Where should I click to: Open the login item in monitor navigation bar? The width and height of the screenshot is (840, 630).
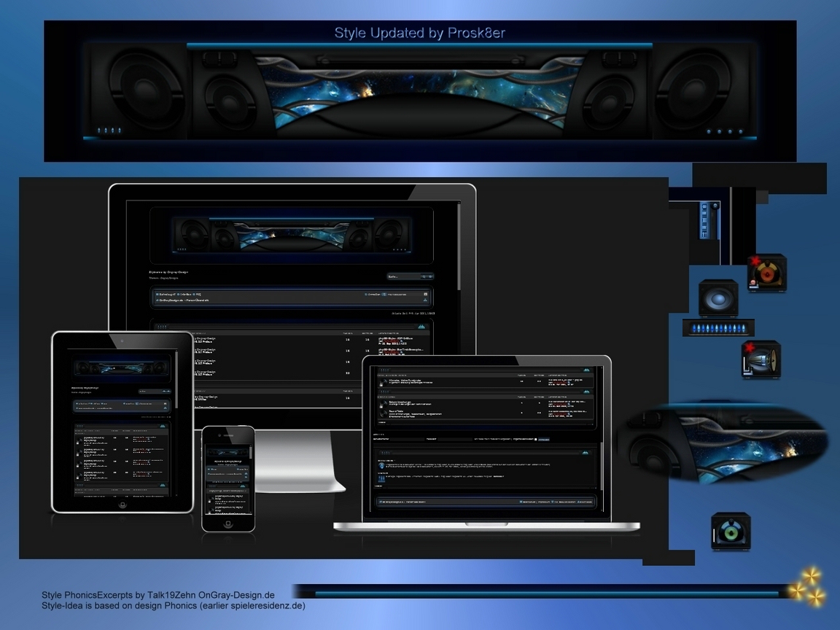pos(373,294)
